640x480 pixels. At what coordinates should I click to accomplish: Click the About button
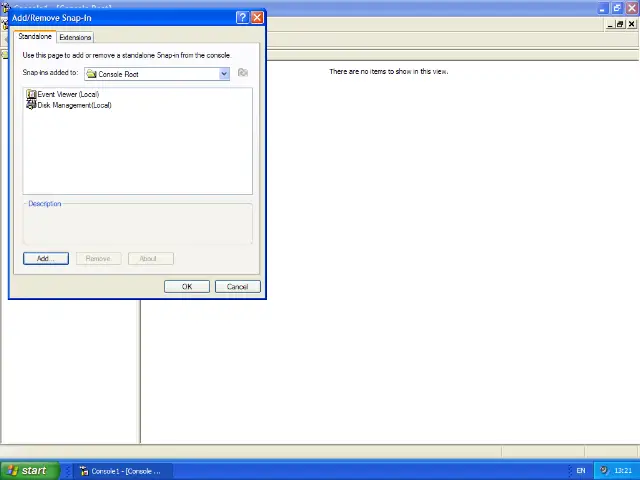click(x=148, y=258)
